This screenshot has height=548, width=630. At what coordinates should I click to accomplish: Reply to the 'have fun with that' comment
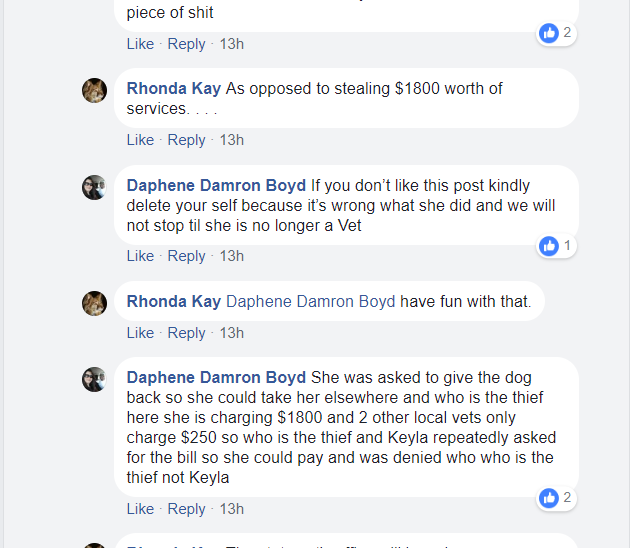[186, 333]
